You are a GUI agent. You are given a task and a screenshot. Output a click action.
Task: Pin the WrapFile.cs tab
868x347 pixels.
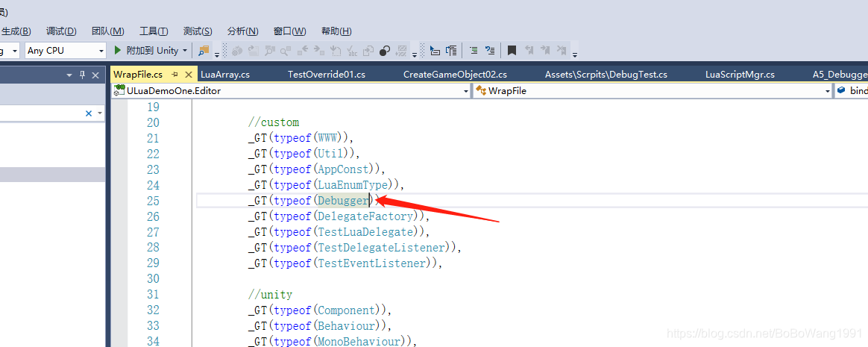click(x=174, y=75)
